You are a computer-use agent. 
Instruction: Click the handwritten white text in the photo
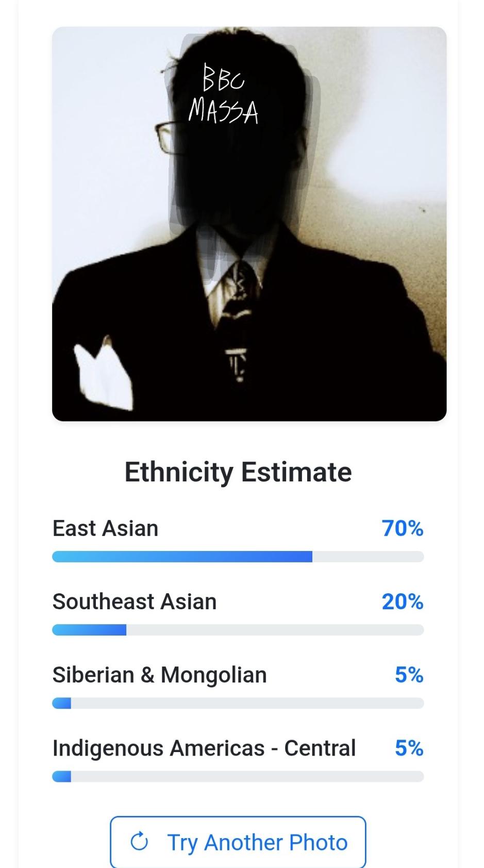pyautogui.click(x=223, y=94)
